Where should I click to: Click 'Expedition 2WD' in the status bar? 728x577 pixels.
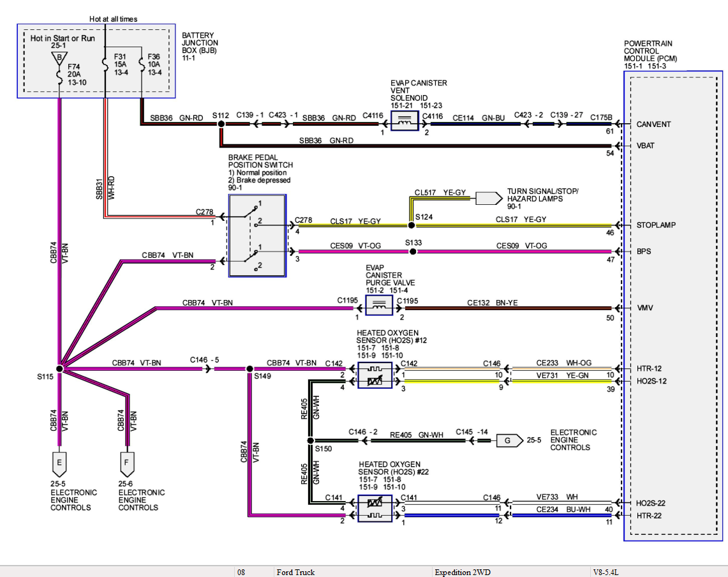[463, 573]
